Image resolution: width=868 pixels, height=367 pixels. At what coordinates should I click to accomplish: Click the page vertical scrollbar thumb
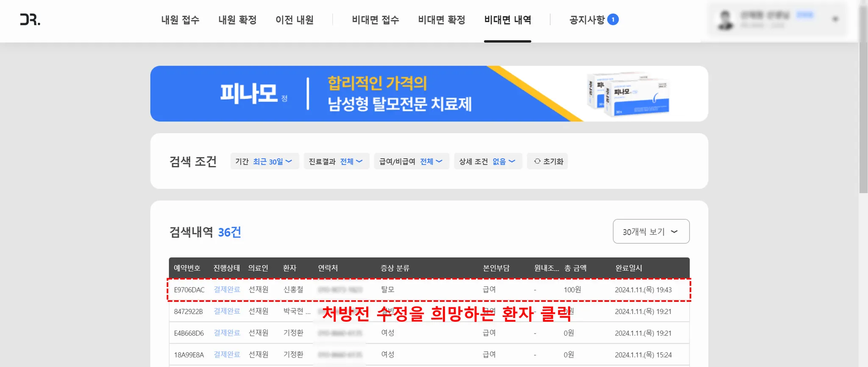coord(863,99)
